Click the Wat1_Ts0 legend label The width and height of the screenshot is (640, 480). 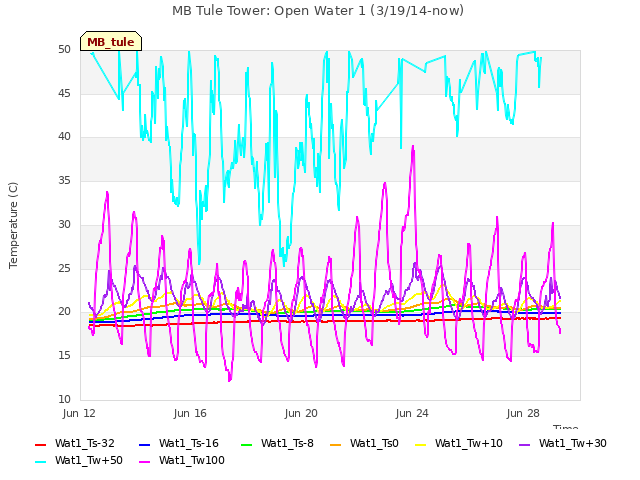374,443
